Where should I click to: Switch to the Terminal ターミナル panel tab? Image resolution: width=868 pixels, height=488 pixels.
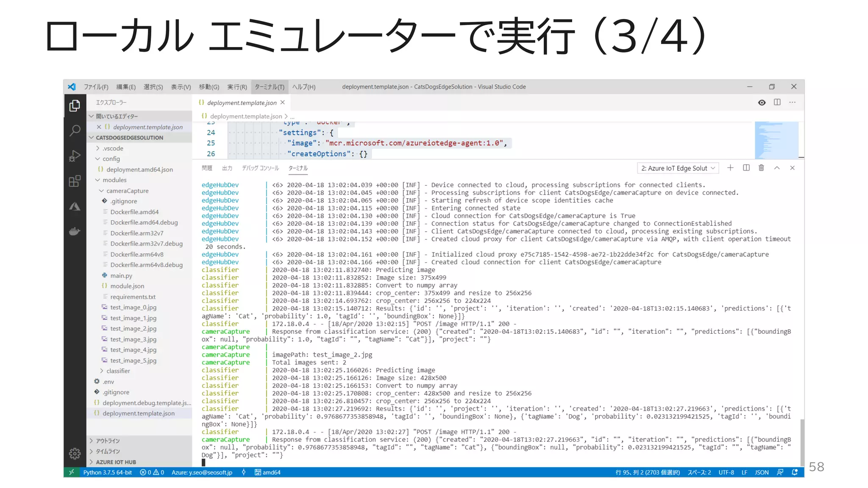(x=298, y=168)
